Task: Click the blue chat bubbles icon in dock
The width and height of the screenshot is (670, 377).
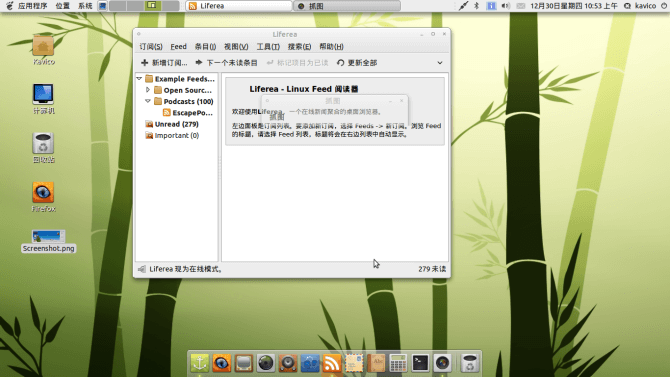Action: (310, 363)
